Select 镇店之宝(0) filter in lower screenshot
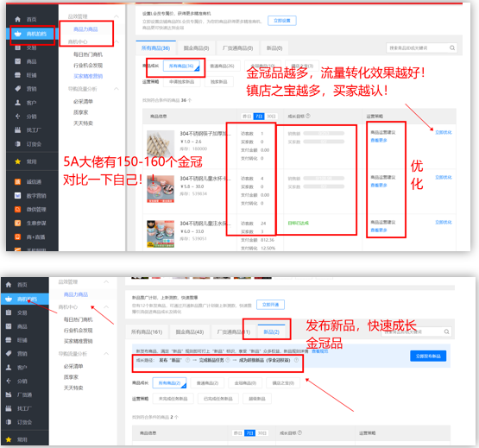Image resolution: width=479 pixels, height=448 pixels. tap(283, 383)
